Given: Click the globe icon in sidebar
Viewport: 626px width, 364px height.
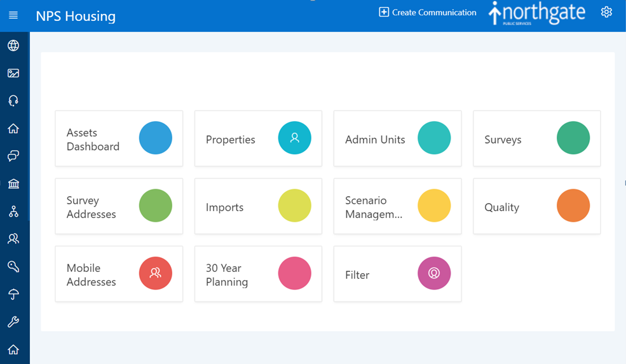Looking at the screenshot, I should (13, 46).
